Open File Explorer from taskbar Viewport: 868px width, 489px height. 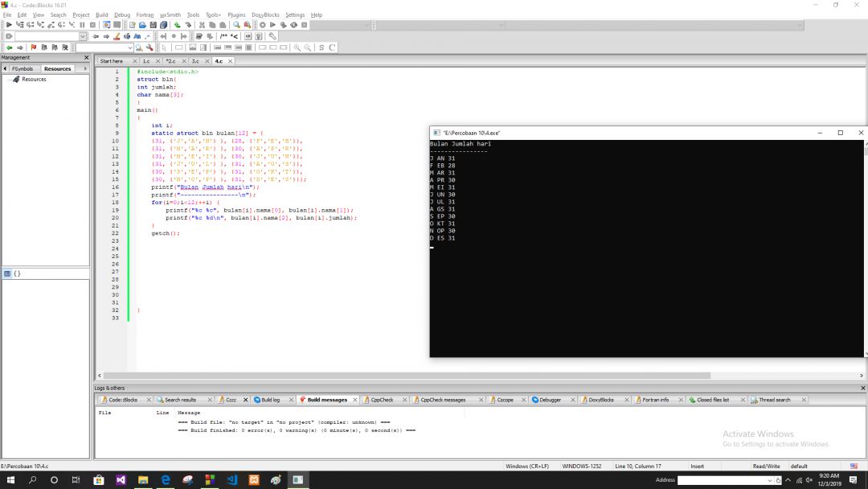click(143, 480)
